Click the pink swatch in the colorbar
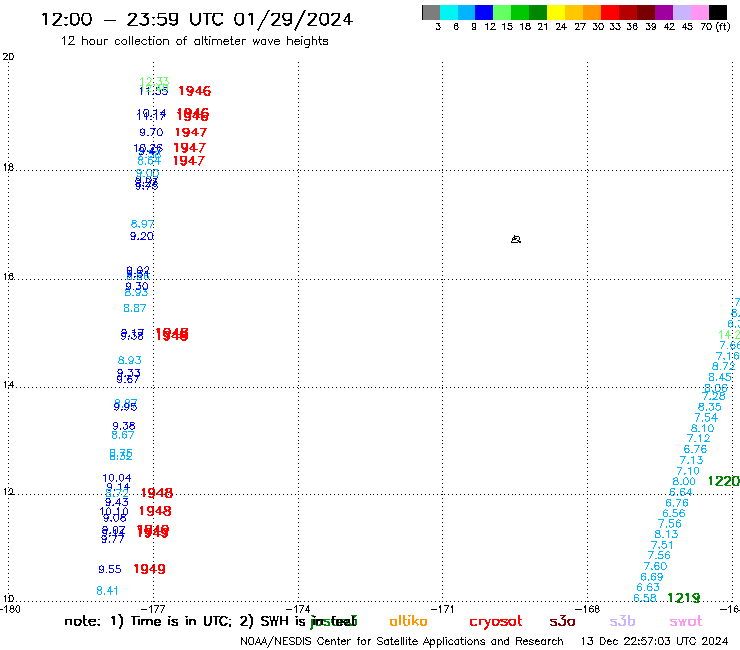740x650 pixels. click(699, 12)
